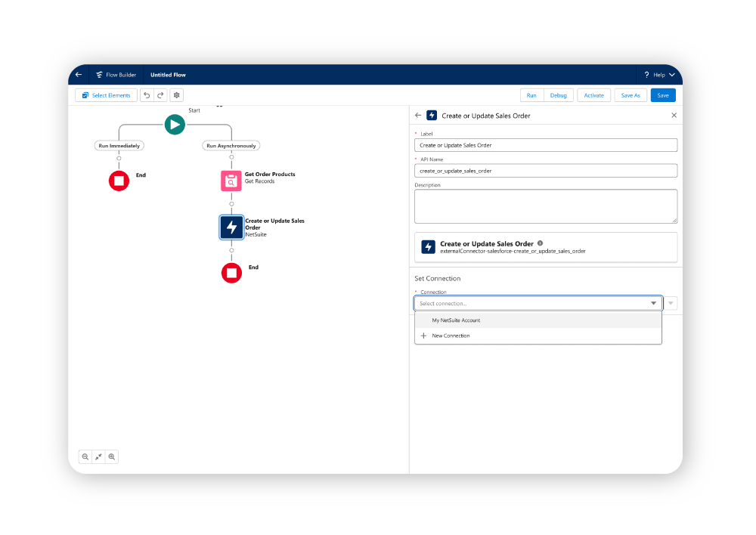756x535 pixels.
Task: Click the info icon beside action name
Action: tap(540, 243)
